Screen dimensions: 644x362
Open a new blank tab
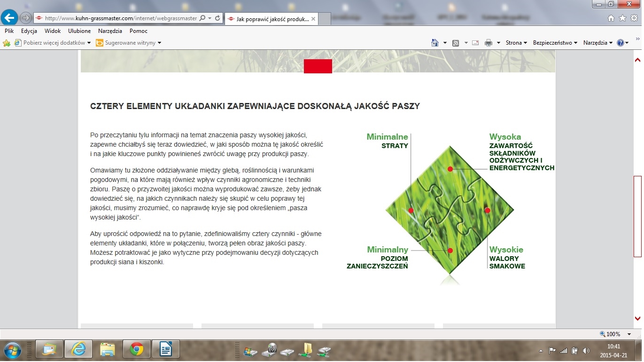click(x=325, y=19)
